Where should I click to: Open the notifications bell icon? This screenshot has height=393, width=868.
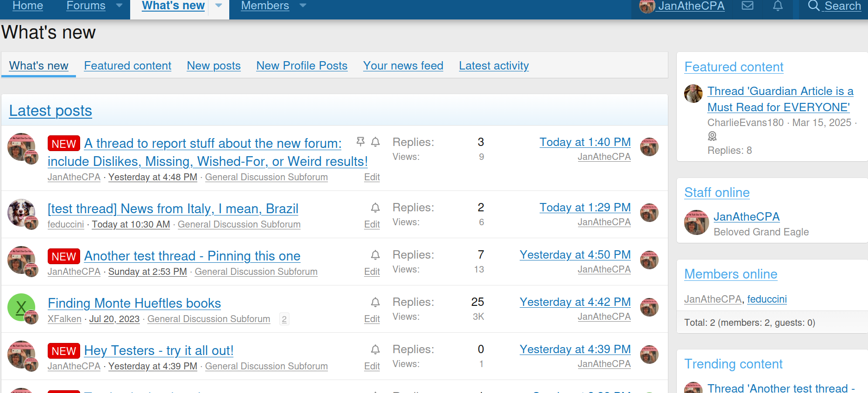pyautogui.click(x=778, y=6)
